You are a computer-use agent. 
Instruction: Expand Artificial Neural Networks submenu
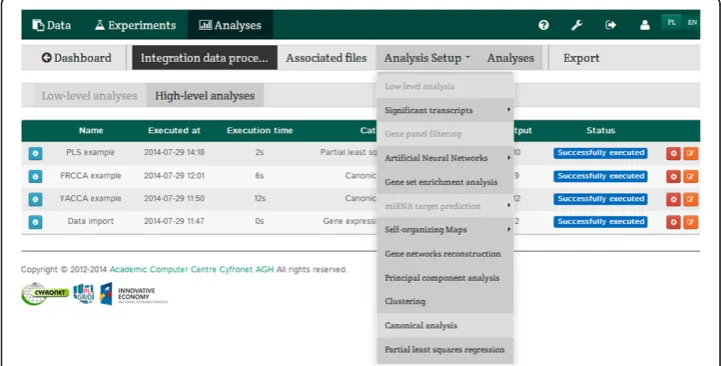[445, 158]
